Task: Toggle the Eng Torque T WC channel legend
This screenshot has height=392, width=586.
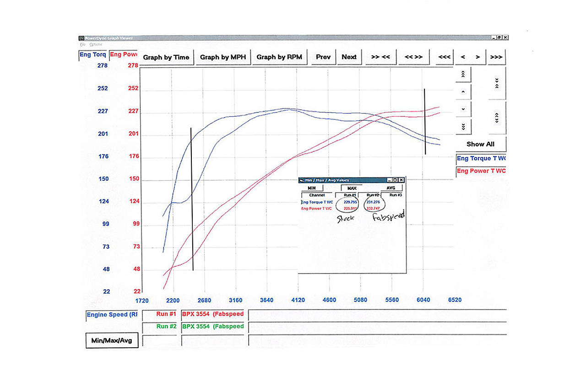Action: point(481,159)
